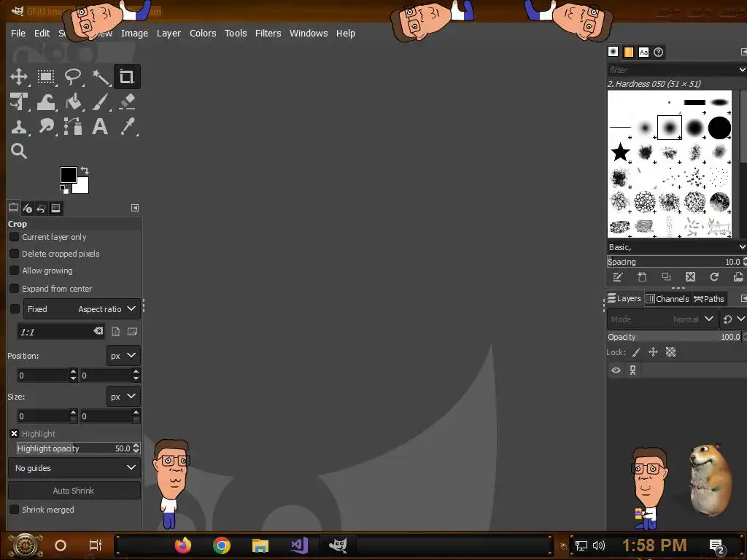Select the Text tool
The height and width of the screenshot is (560, 747).
(x=99, y=127)
